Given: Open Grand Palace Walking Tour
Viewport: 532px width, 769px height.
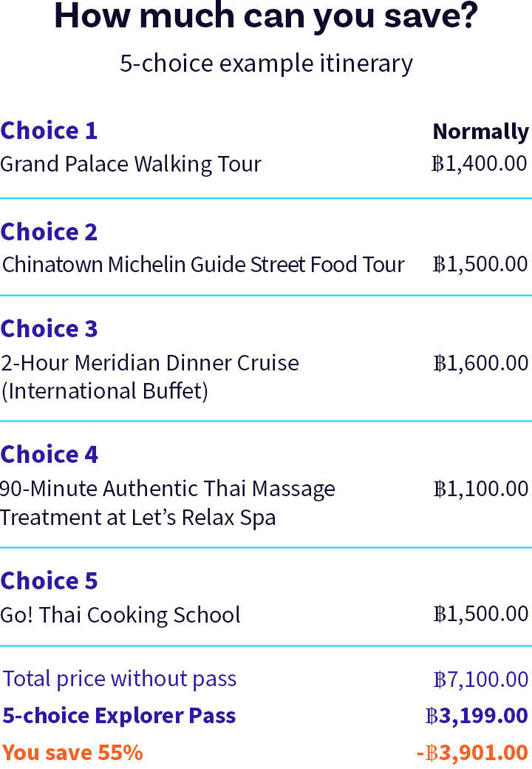Looking at the screenshot, I should 131,164.
